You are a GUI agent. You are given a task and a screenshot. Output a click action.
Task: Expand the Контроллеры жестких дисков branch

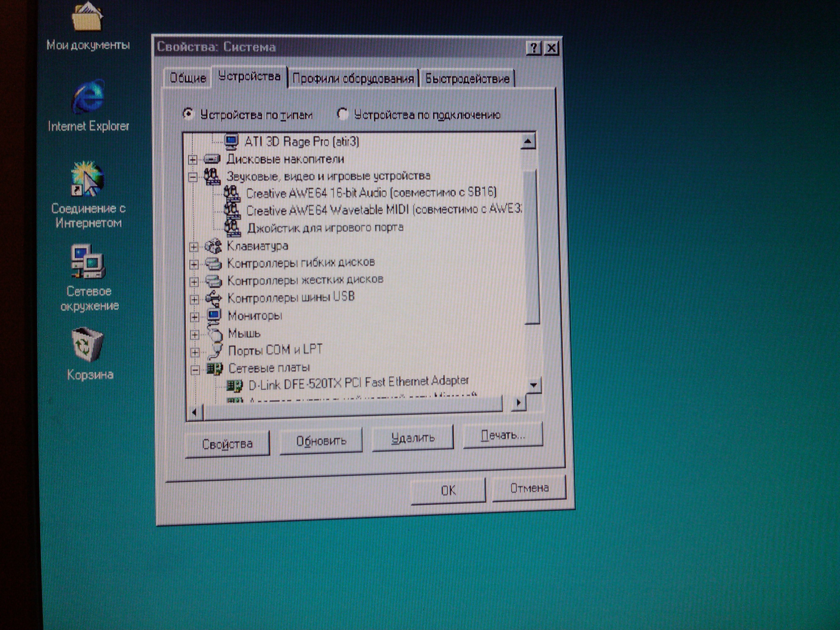click(x=194, y=282)
